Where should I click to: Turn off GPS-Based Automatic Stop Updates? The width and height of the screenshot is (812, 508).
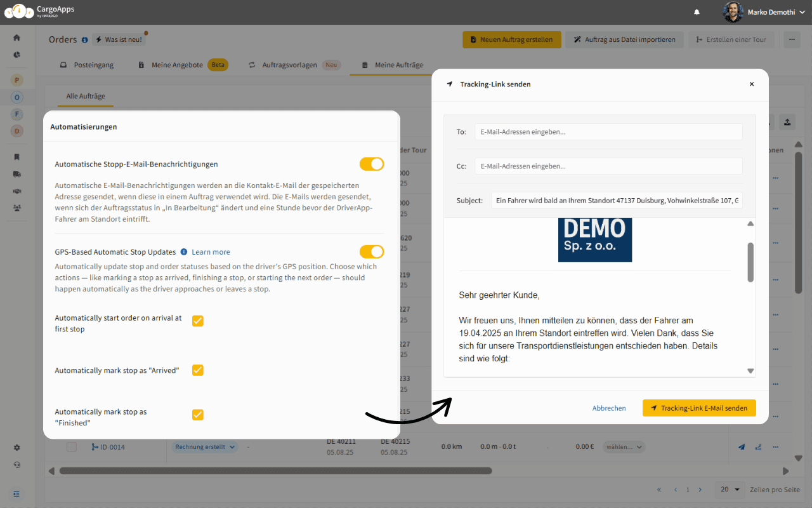pyautogui.click(x=372, y=251)
